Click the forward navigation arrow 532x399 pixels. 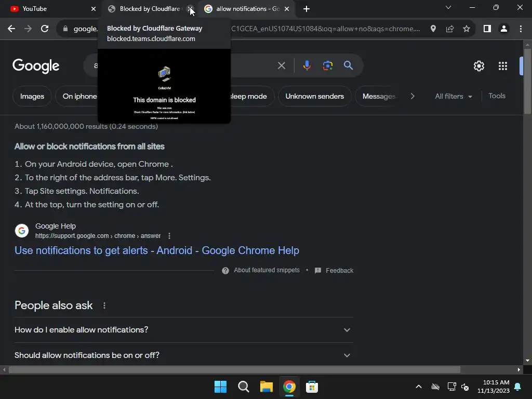tap(28, 29)
